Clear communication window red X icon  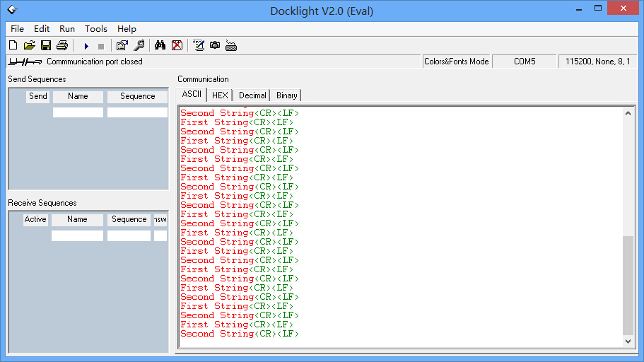[177, 45]
